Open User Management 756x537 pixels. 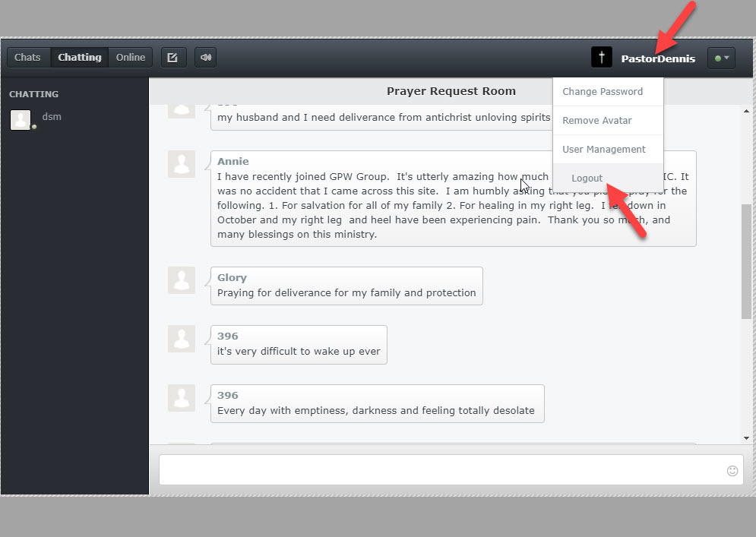(604, 149)
